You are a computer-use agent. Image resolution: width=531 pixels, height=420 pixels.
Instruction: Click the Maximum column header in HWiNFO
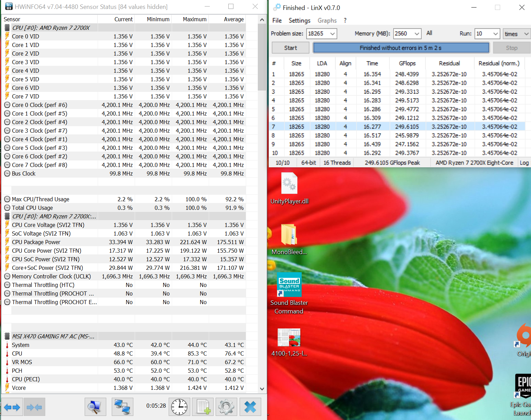coord(190,19)
